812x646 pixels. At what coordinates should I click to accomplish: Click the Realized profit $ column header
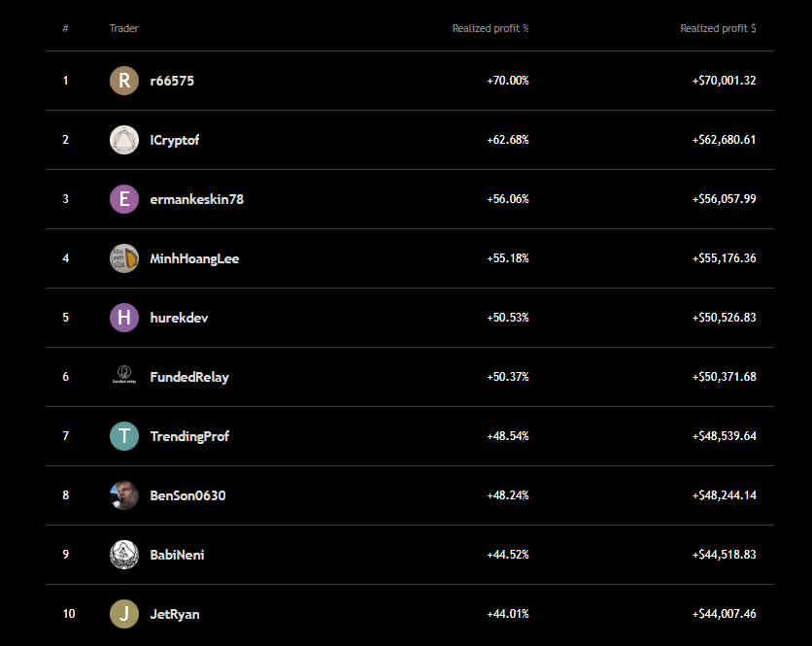pyautogui.click(x=718, y=28)
